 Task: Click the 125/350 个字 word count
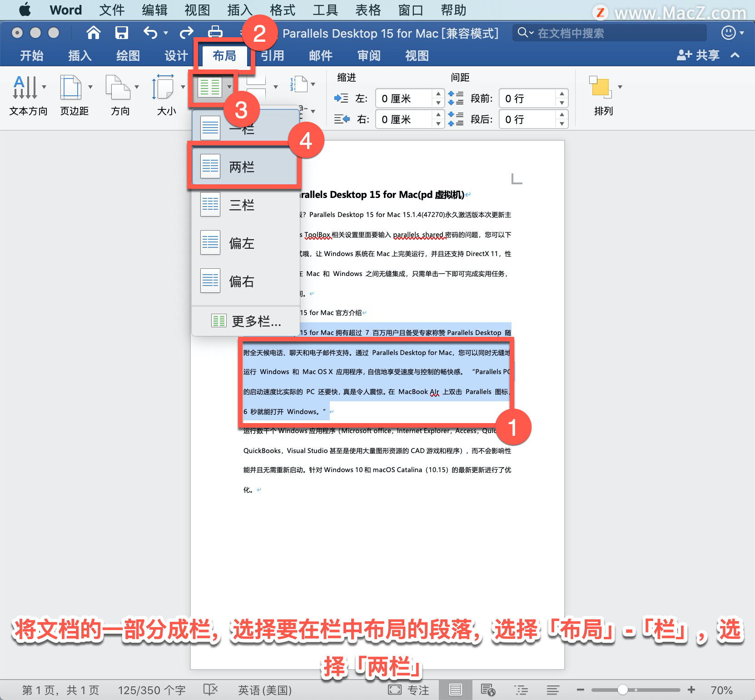pos(152,690)
